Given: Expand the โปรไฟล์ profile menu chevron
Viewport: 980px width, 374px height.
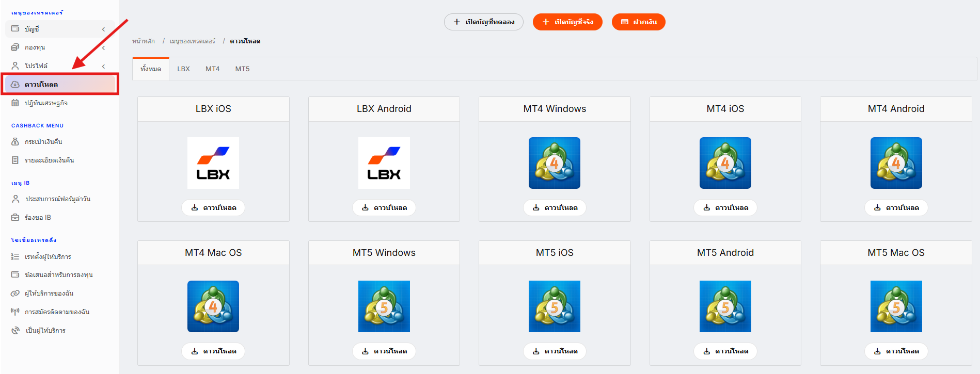Looking at the screenshot, I should [x=103, y=67].
